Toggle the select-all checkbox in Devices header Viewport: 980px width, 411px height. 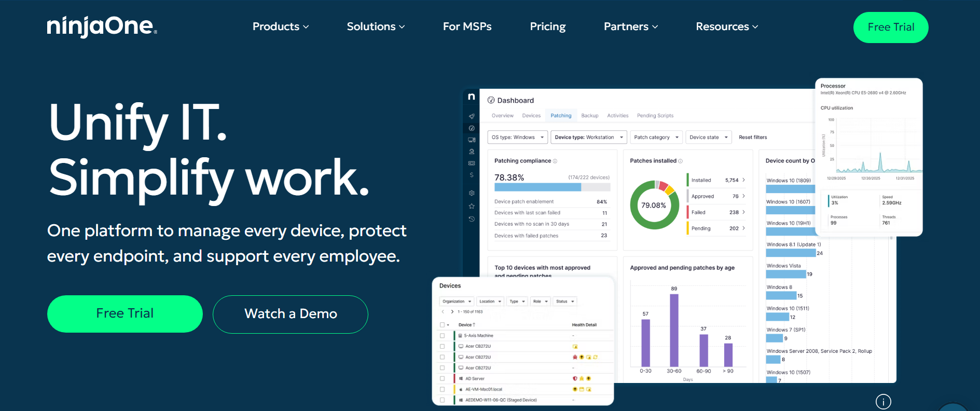[443, 325]
